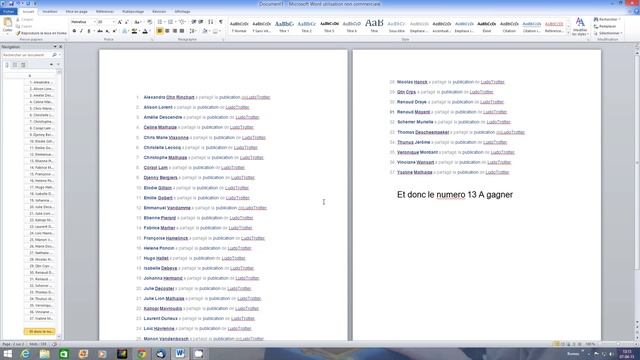640x360 pixels.
Task: Open the font name combo box
Action: coord(83,22)
